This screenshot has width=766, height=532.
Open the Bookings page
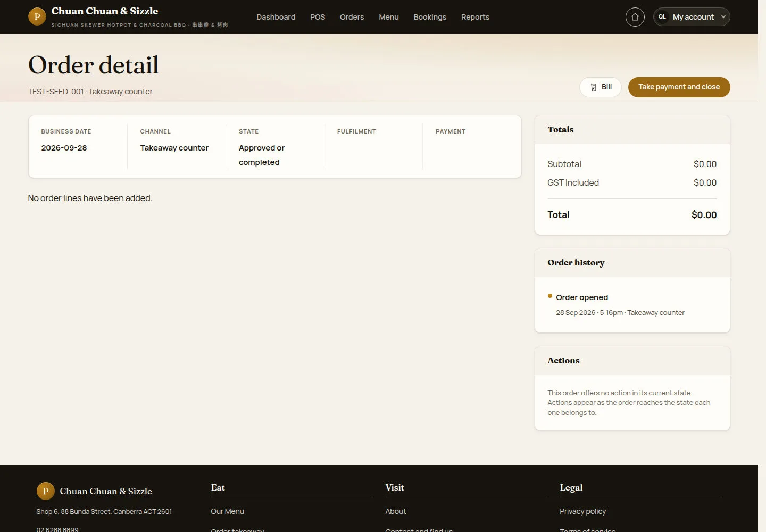tap(430, 17)
